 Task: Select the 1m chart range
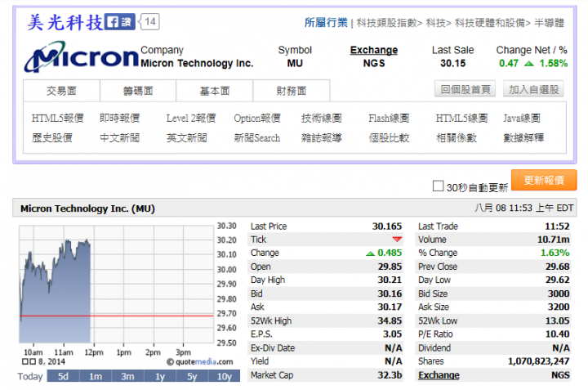(x=96, y=376)
